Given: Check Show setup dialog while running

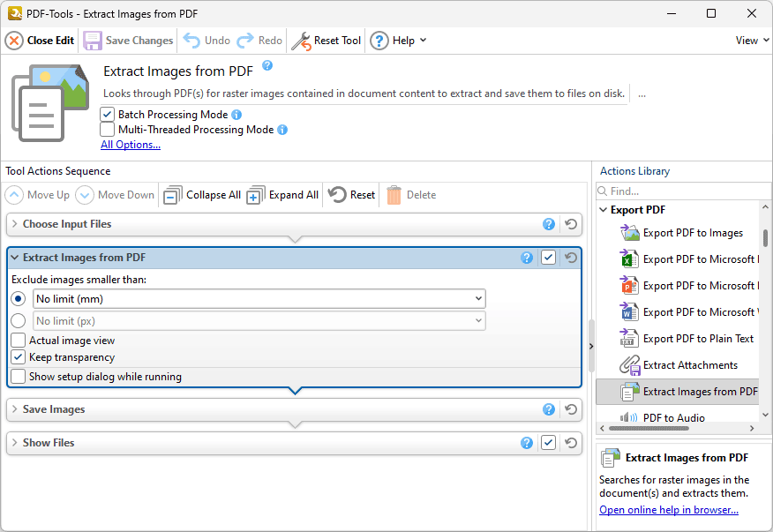Looking at the screenshot, I should (x=19, y=377).
